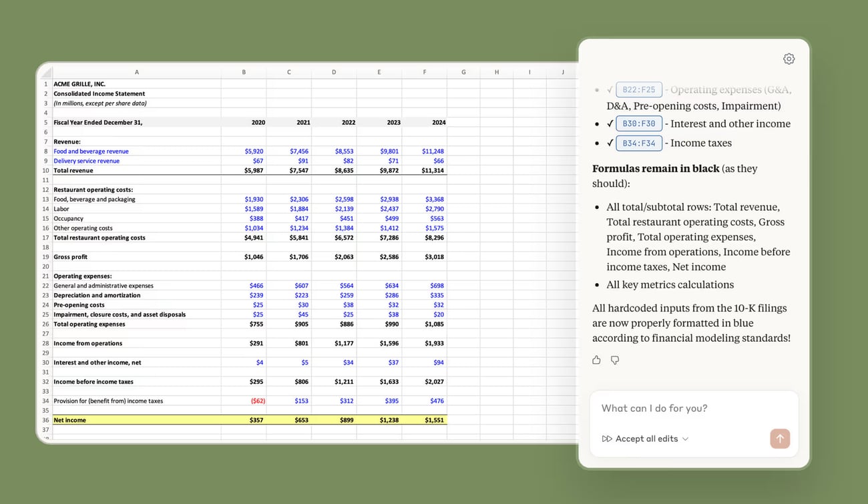The height and width of the screenshot is (504, 868).
Task: Click the thumbs up feedback icon
Action: point(596,360)
